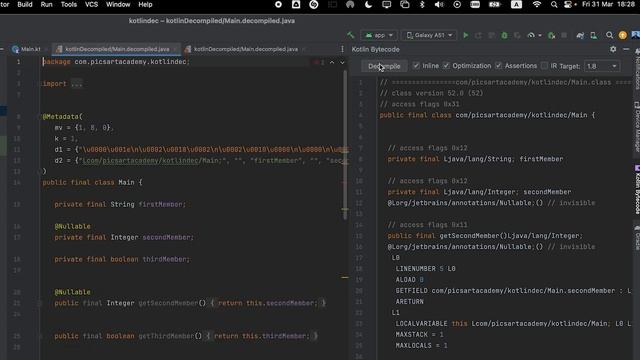Run the app with green play icon

click(466, 36)
